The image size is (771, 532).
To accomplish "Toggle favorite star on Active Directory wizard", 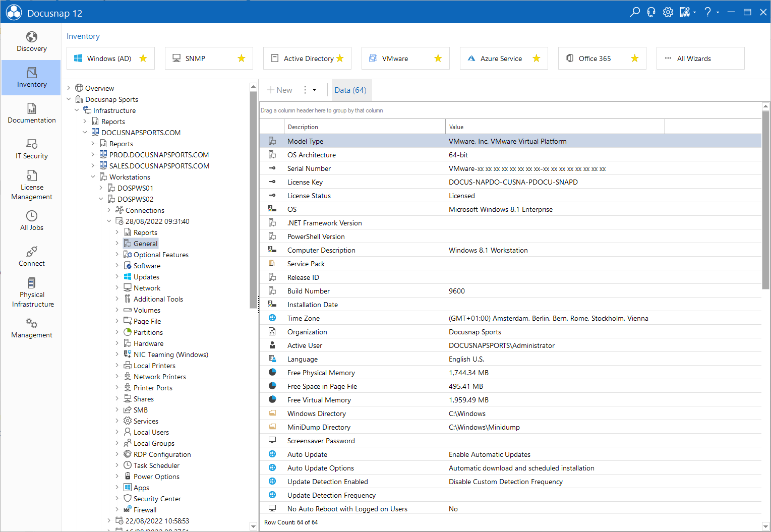I will (x=340, y=58).
